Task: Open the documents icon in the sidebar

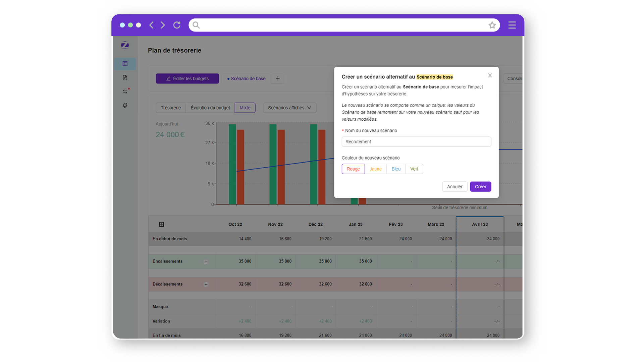Action: click(125, 77)
